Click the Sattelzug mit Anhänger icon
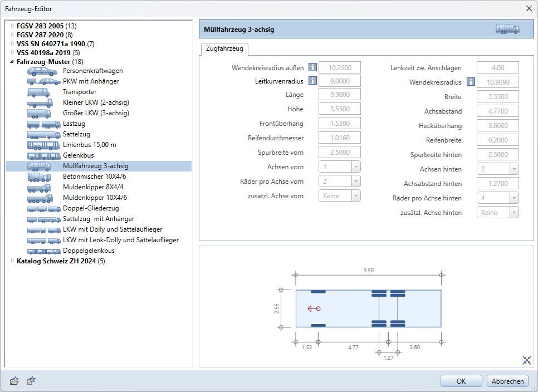The image size is (538, 392). point(43,219)
